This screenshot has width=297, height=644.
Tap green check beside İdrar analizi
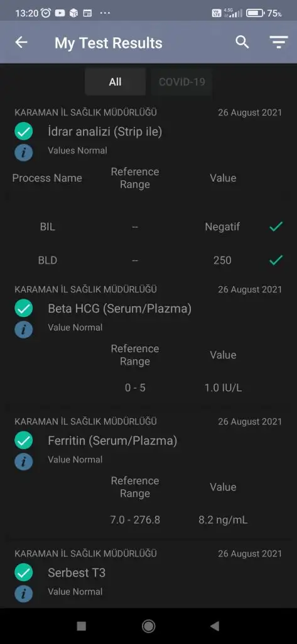[24, 132]
